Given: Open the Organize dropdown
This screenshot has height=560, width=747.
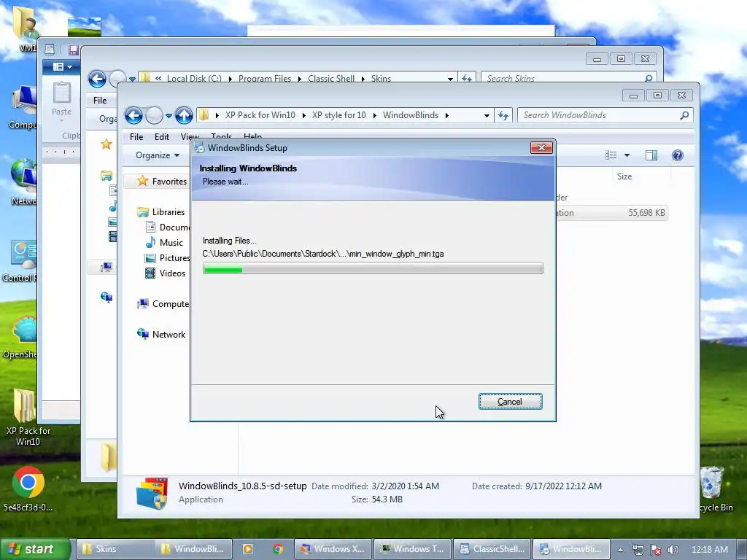Looking at the screenshot, I should (x=158, y=155).
